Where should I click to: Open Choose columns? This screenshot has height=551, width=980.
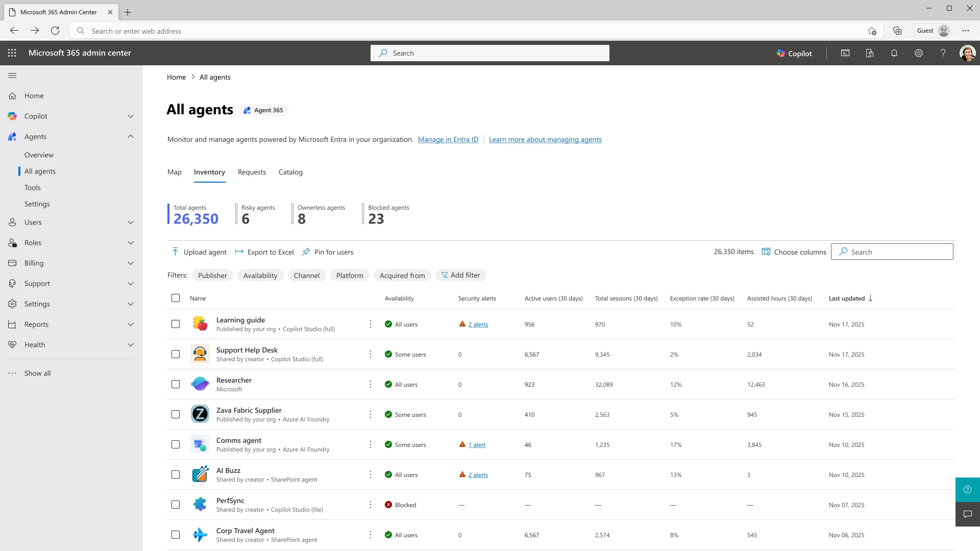click(x=793, y=252)
